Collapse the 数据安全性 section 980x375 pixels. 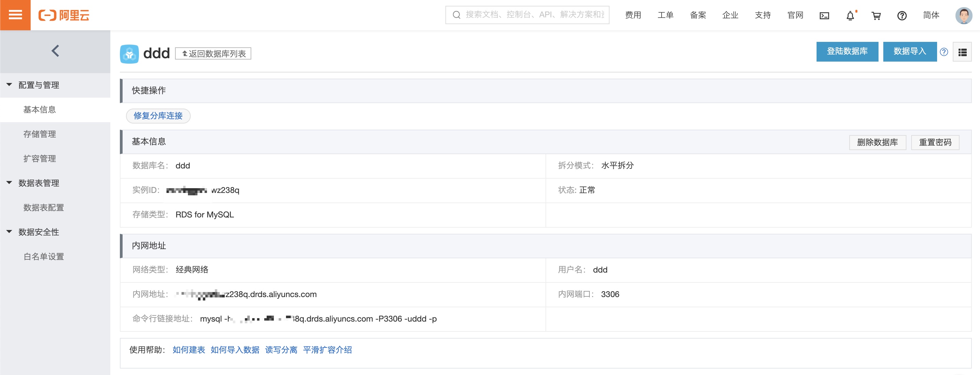9,232
